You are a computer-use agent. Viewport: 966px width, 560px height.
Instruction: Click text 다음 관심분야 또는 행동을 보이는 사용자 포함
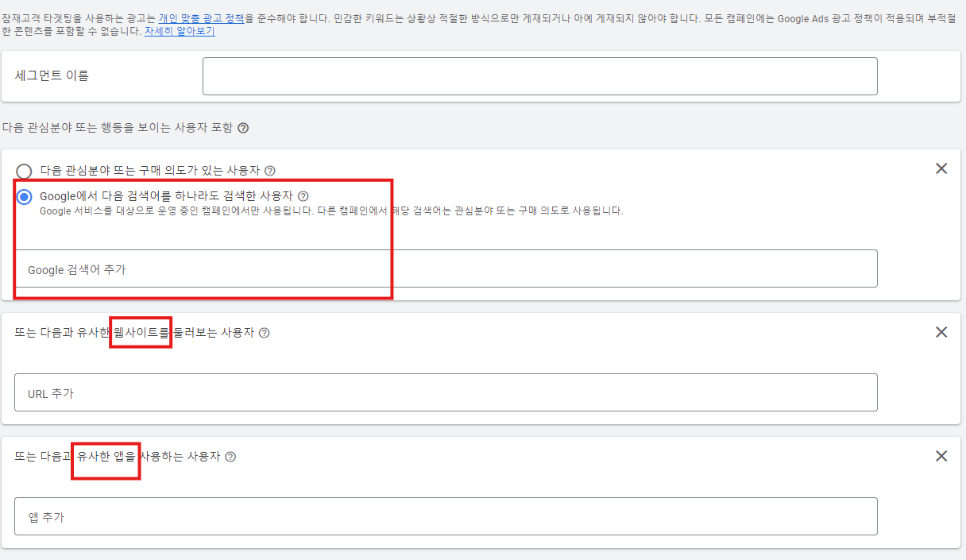point(118,127)
